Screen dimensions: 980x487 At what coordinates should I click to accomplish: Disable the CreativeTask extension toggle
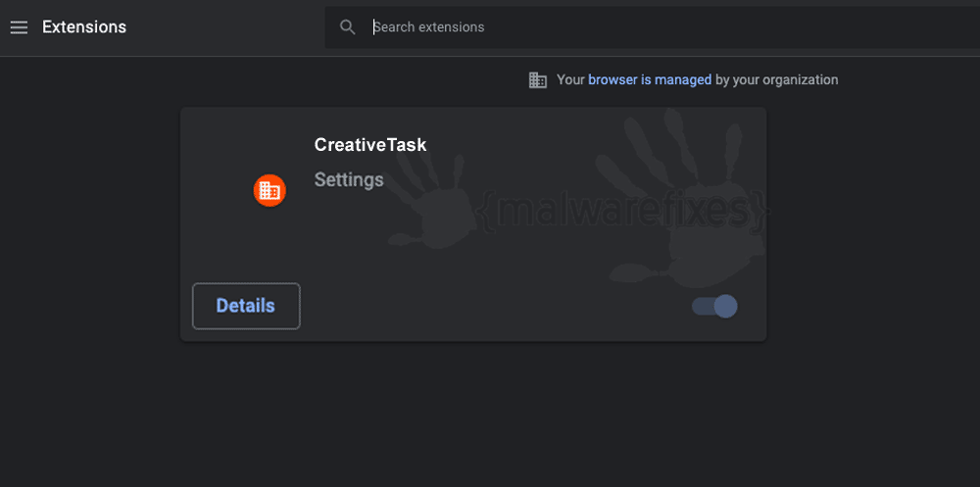714,307
